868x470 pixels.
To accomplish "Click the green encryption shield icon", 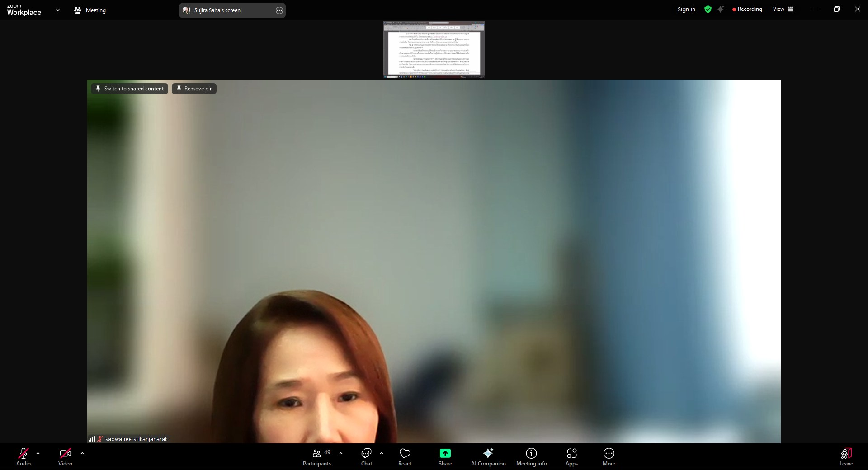I will (x=708, y=9).
